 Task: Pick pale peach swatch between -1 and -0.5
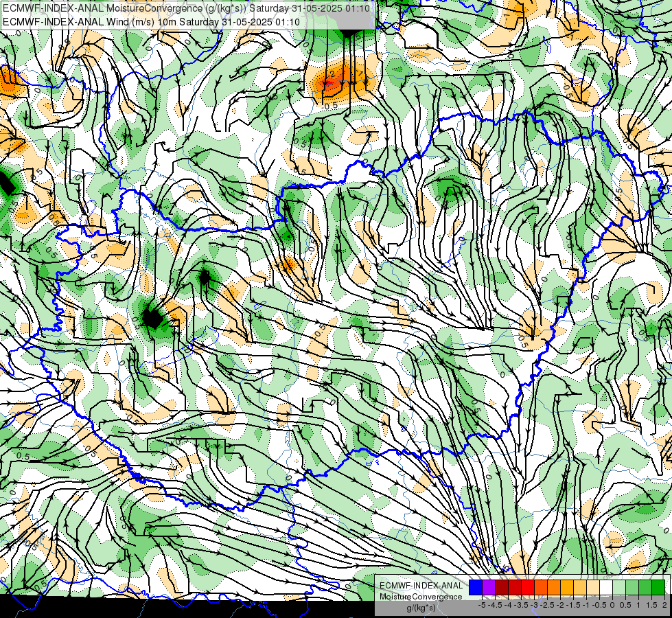pyautogui.click(x=592, y=587)
